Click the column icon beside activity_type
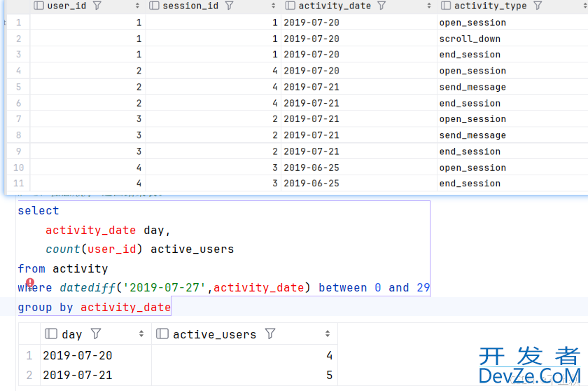This screenshot has width=588, height=391. [446, 6]
